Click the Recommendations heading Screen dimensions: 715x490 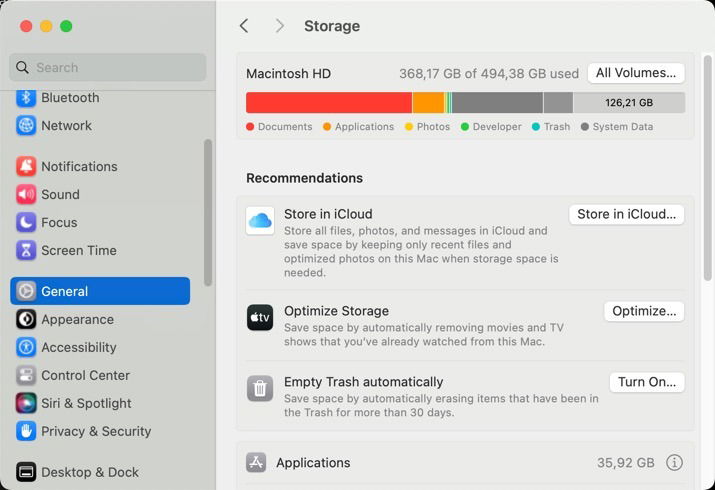[x=305, y=178]
